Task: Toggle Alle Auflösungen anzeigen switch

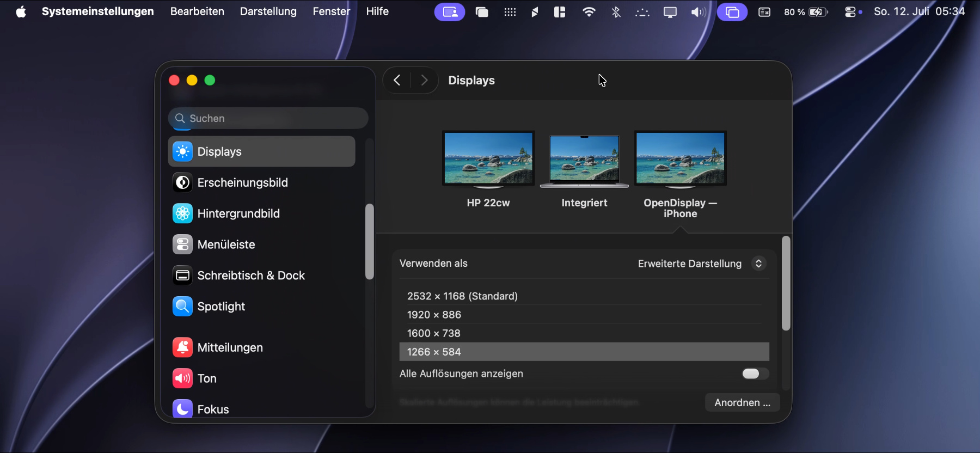Action: [x=755, y=374]
